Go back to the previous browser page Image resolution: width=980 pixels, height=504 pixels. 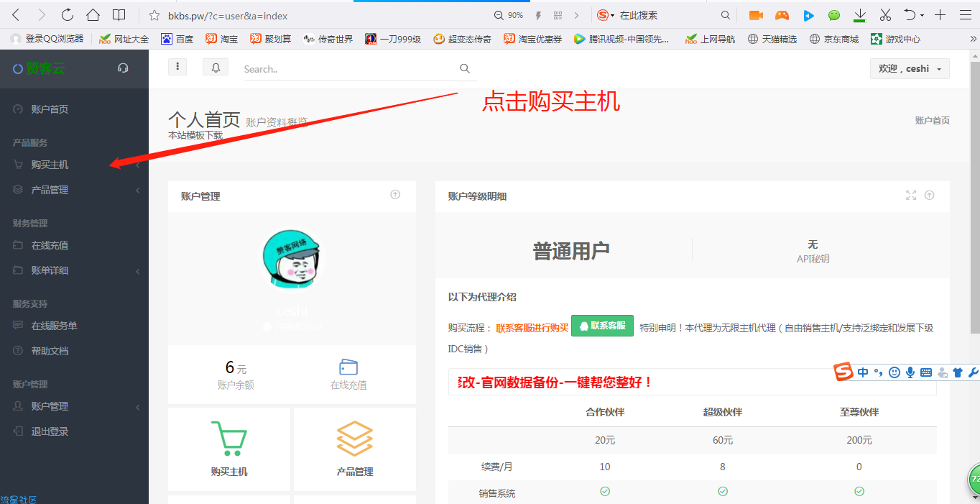click(x=16, y=15)
